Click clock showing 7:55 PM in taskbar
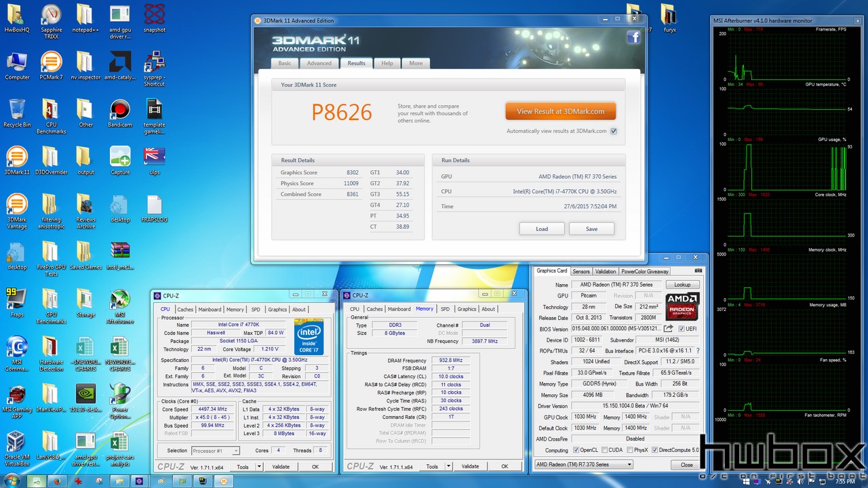Viewport: 868px width, 488px height. [845, 481]
